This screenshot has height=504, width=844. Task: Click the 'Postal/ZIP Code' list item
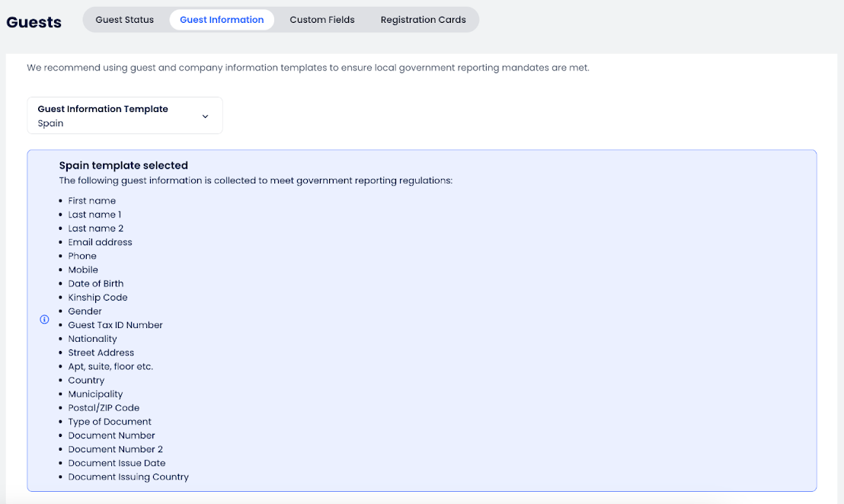click(104, 408)
